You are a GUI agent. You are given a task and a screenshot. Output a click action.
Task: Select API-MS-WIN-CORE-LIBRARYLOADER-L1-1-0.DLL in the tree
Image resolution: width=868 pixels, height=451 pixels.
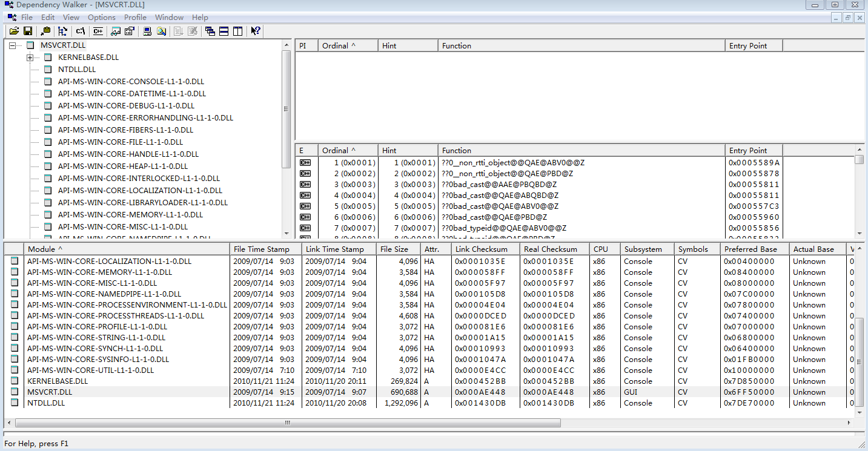142,203
